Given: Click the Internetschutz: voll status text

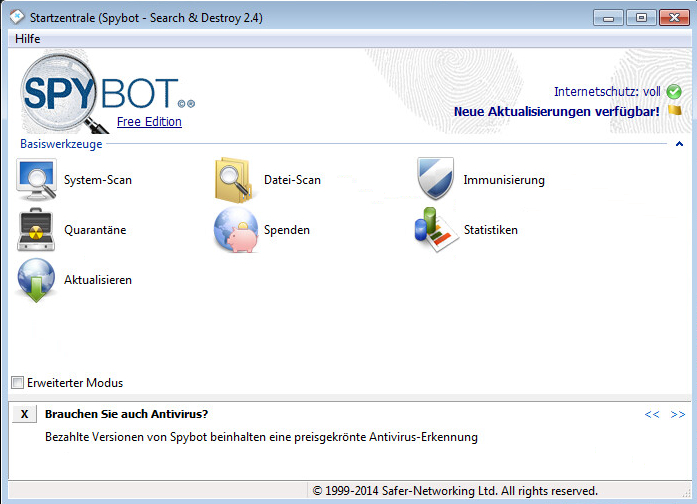Looking at the screenshot, I should (x=607, y=92).
